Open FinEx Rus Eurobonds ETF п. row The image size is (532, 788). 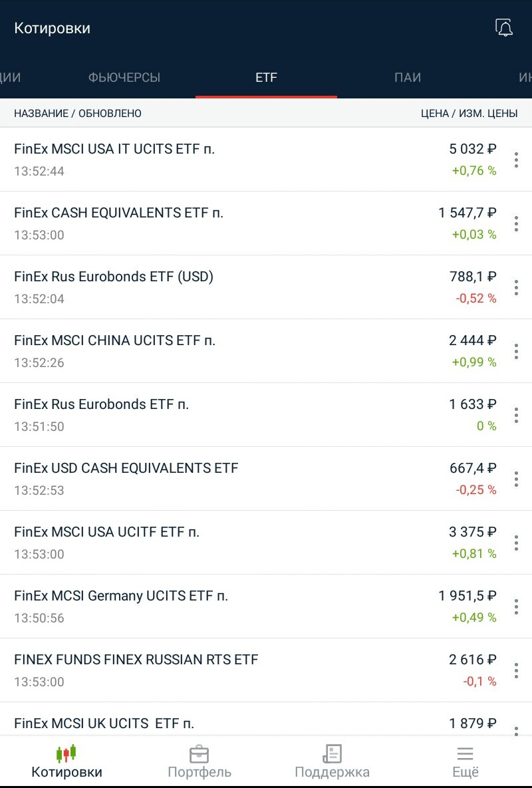tap(266, 415)
